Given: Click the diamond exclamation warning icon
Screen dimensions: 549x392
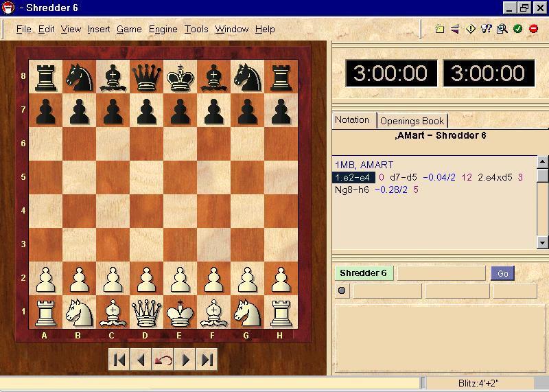Looking at the screenshot, I should pyautogui.click(x=471, y=29).
